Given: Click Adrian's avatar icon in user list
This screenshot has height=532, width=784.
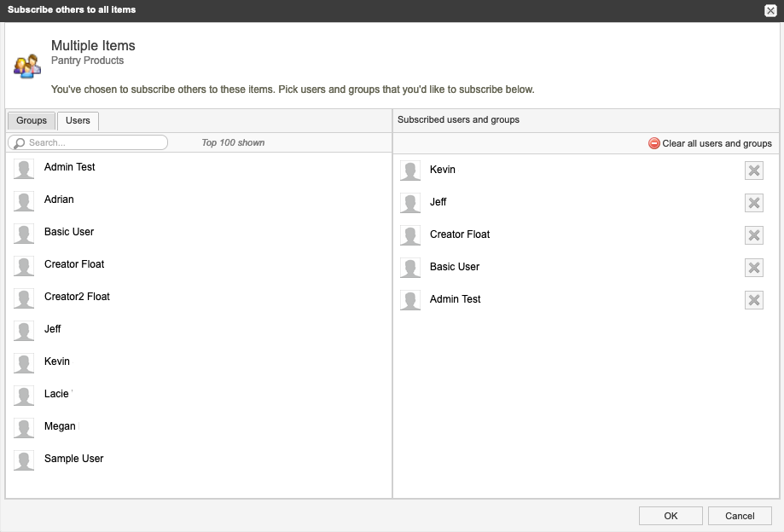Looking at the screenshot, I should [24, 201].
